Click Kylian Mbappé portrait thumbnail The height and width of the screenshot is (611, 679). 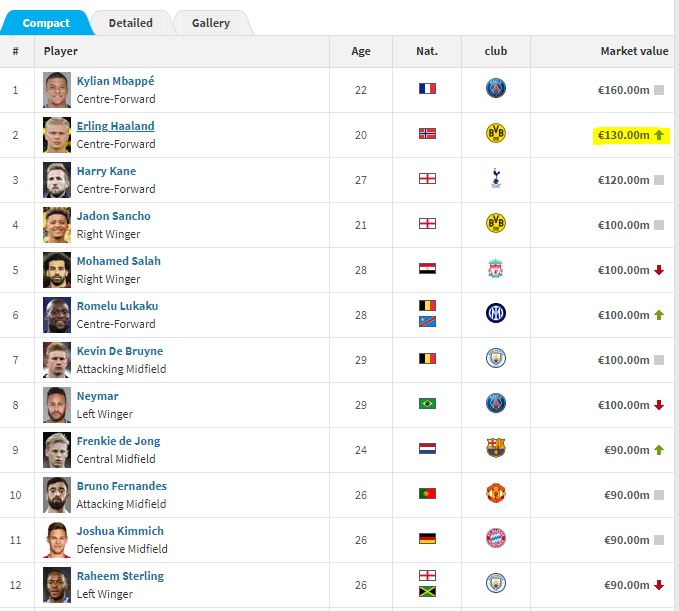(x=57, y=90)
